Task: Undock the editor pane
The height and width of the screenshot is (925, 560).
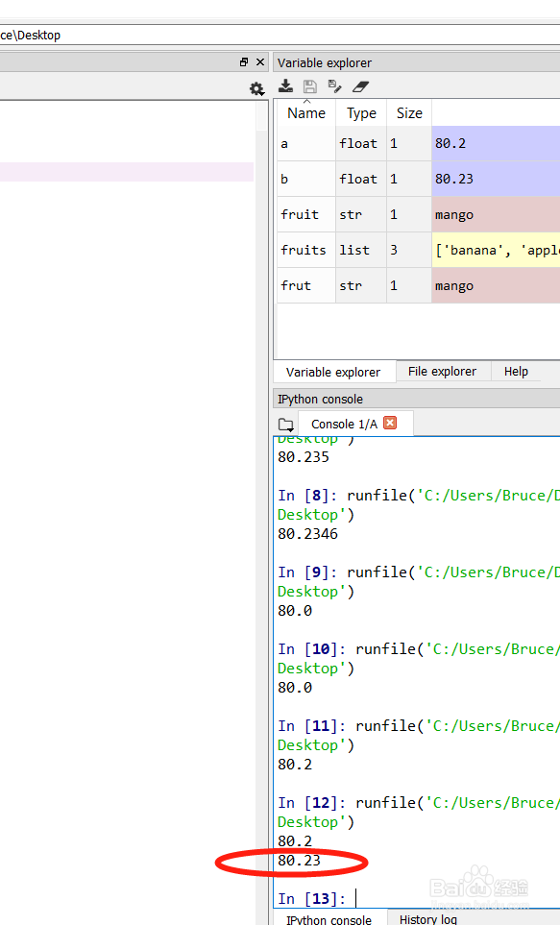Action: pyautogui.click(x=244, y=61)
